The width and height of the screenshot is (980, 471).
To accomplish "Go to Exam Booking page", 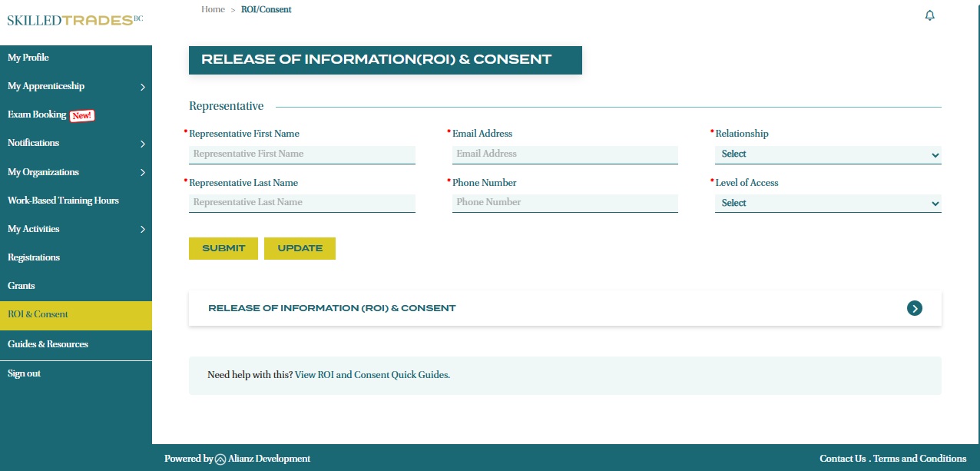I will pos(37,114).
